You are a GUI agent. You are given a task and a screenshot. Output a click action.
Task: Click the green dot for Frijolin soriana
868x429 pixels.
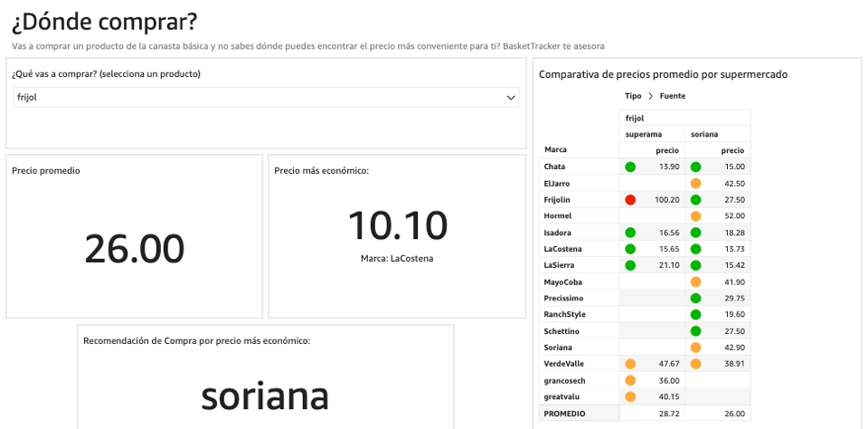(696, 199)
